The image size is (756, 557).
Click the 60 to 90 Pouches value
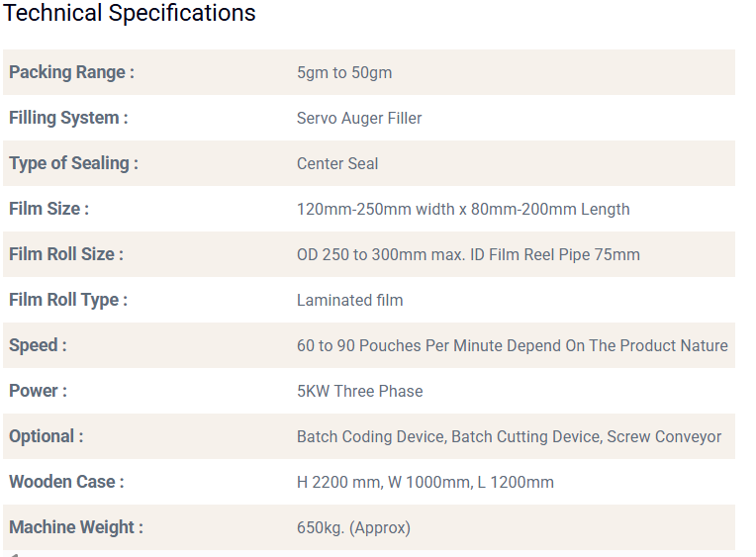pyautogui.click(x=512, y=345)
